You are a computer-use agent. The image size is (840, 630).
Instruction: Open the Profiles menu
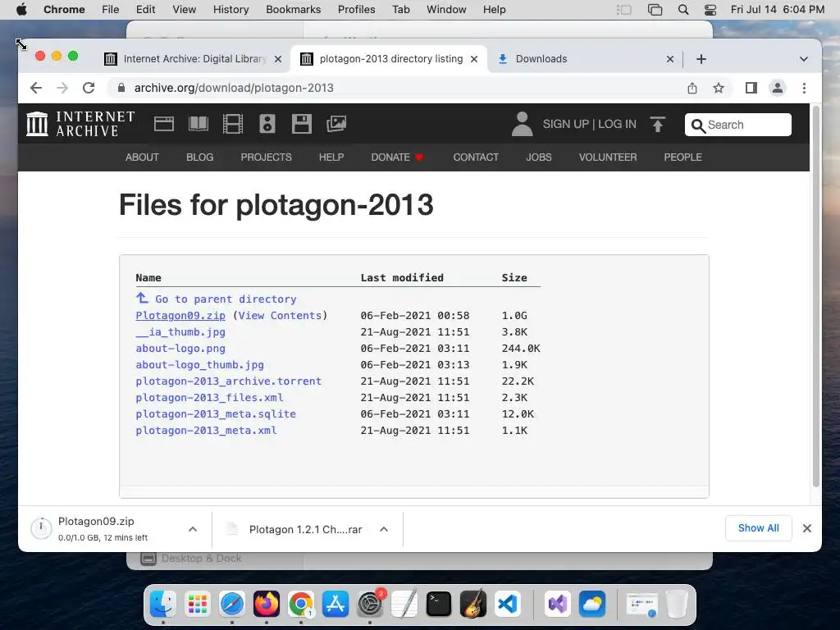point(356,10)
